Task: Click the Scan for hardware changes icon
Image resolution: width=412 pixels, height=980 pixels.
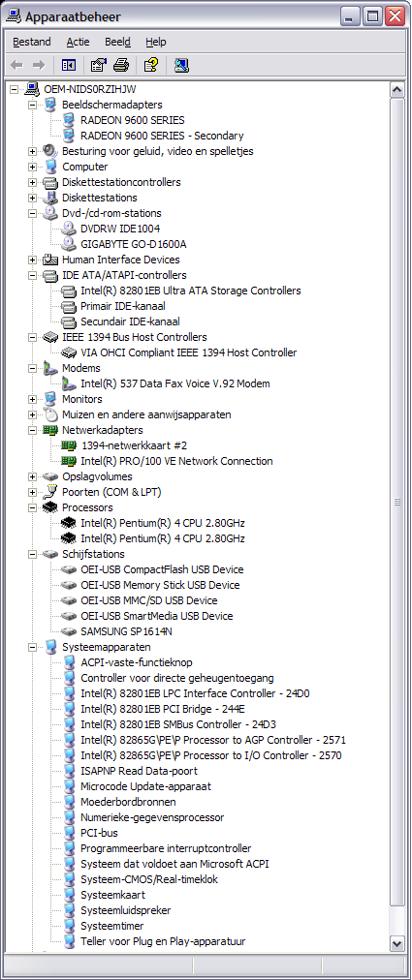Action: [x=181, y=64]
